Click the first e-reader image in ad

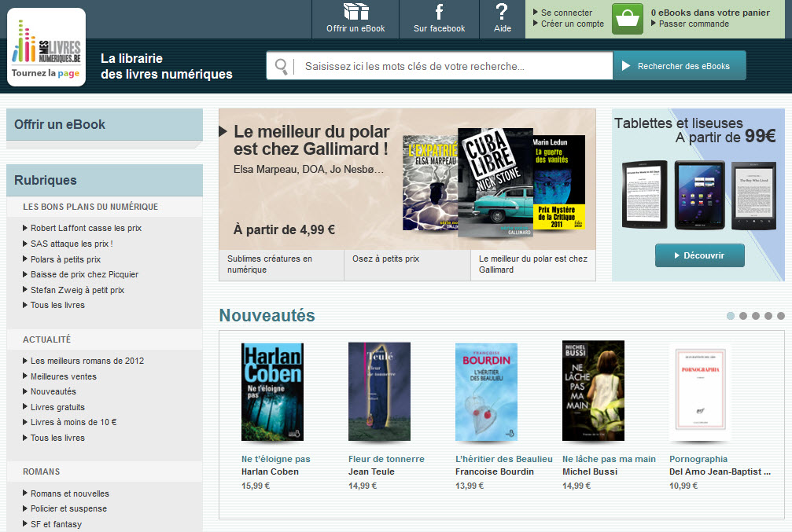point(644,195)
